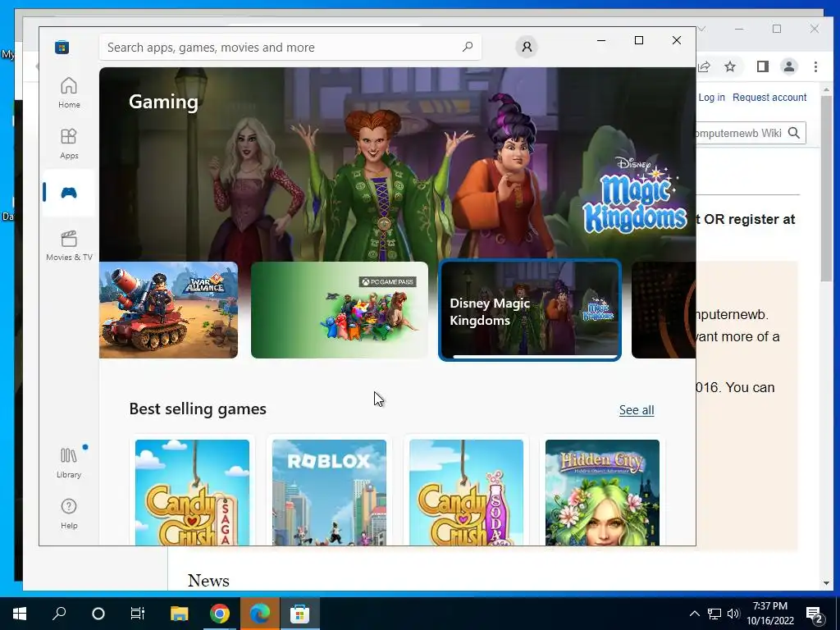
Task: Minimize the Microsoft Store window
Action: point(601,40)
